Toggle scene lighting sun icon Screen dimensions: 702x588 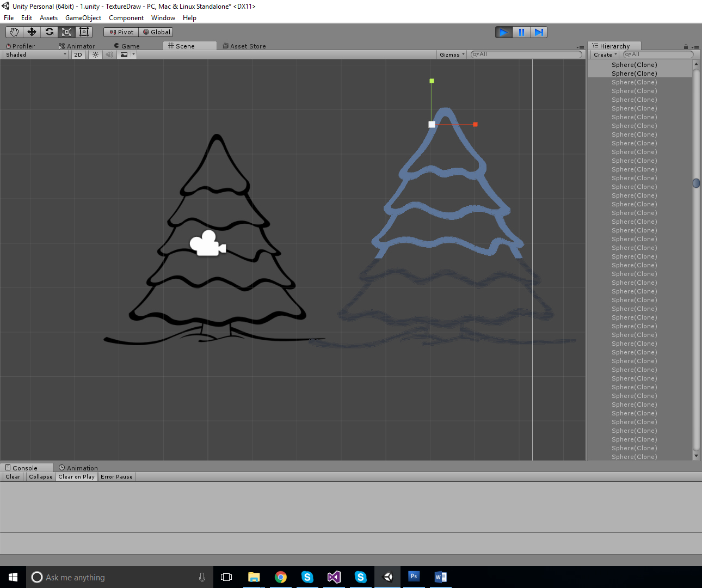pos(96,54)
